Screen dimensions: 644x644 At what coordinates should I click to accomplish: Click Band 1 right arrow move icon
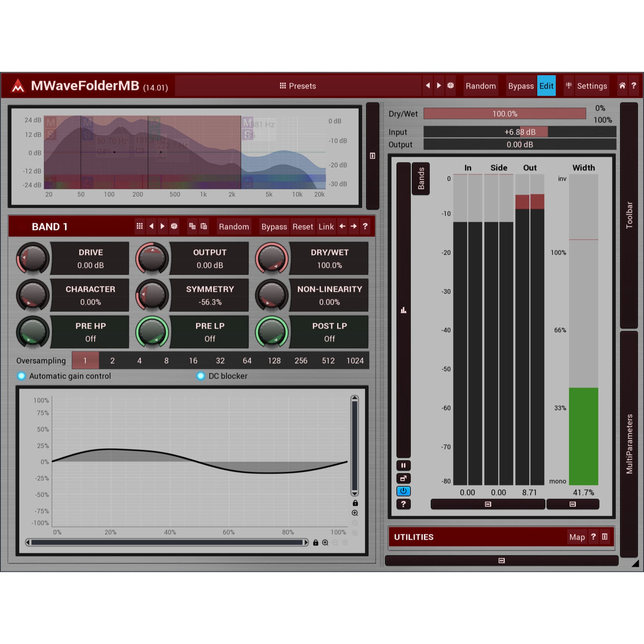point(354,226)
